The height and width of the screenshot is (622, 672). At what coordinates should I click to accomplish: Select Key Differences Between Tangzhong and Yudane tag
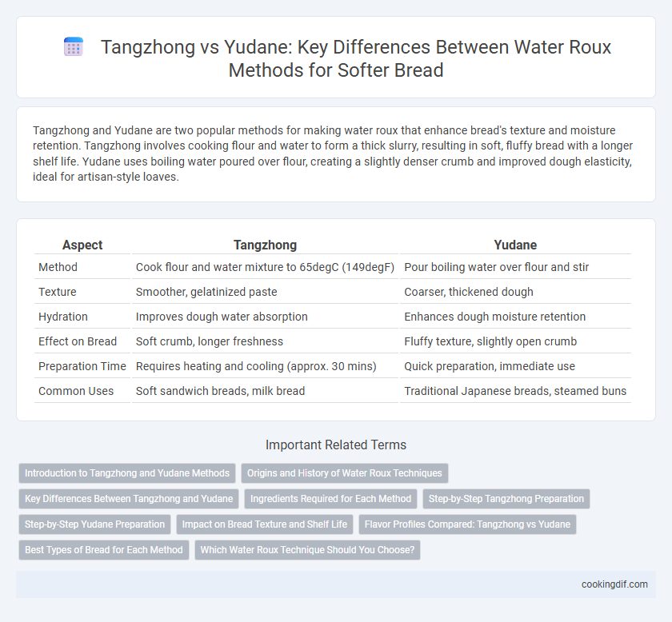point(129,499)
